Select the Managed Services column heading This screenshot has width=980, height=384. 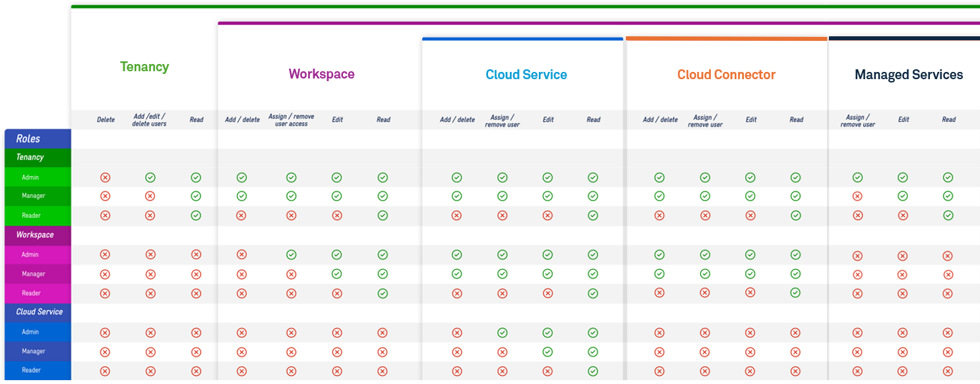tap(908, 75)
